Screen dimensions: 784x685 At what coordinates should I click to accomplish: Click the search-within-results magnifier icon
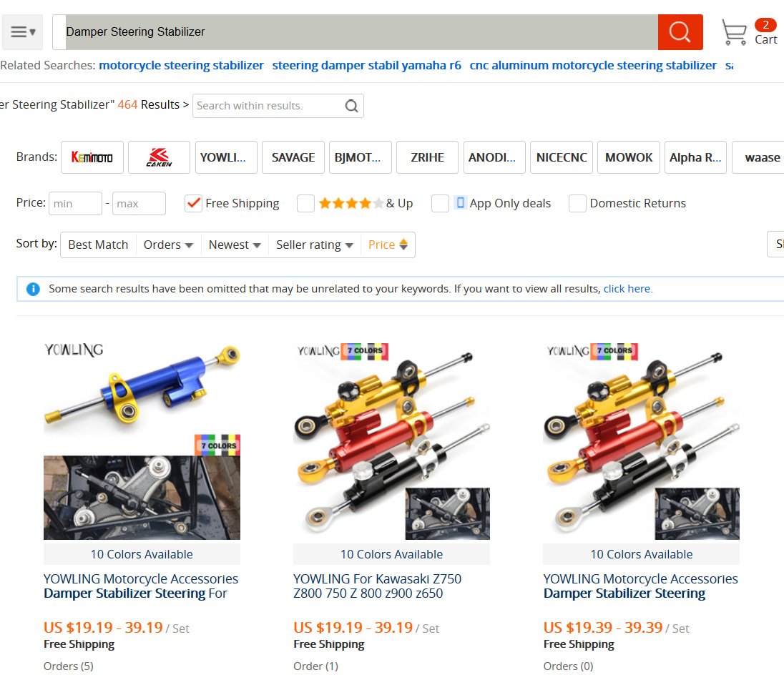coord(351,106)
